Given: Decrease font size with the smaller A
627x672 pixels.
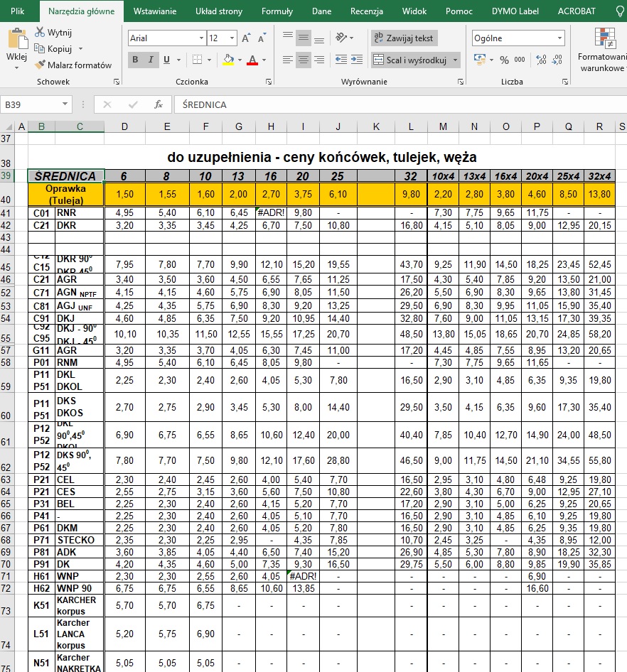Looking at the screenshot, I should pos(262,38).
